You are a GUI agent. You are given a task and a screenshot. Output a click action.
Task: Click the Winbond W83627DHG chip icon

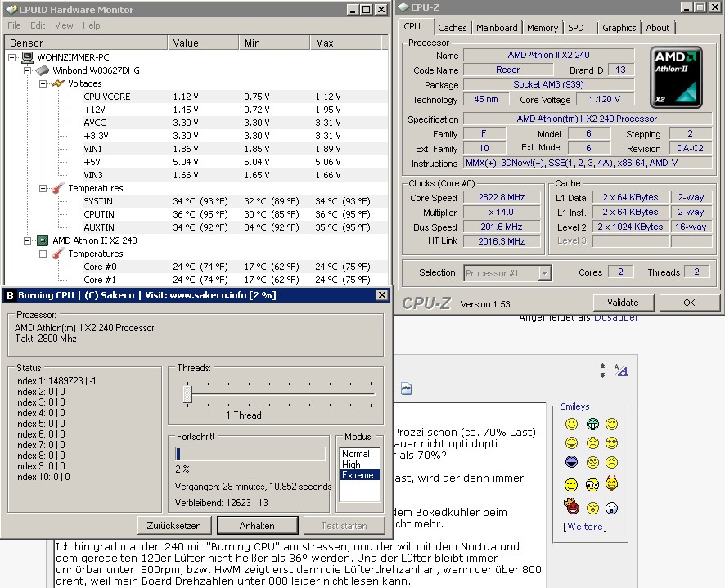(x=43, y=70)
